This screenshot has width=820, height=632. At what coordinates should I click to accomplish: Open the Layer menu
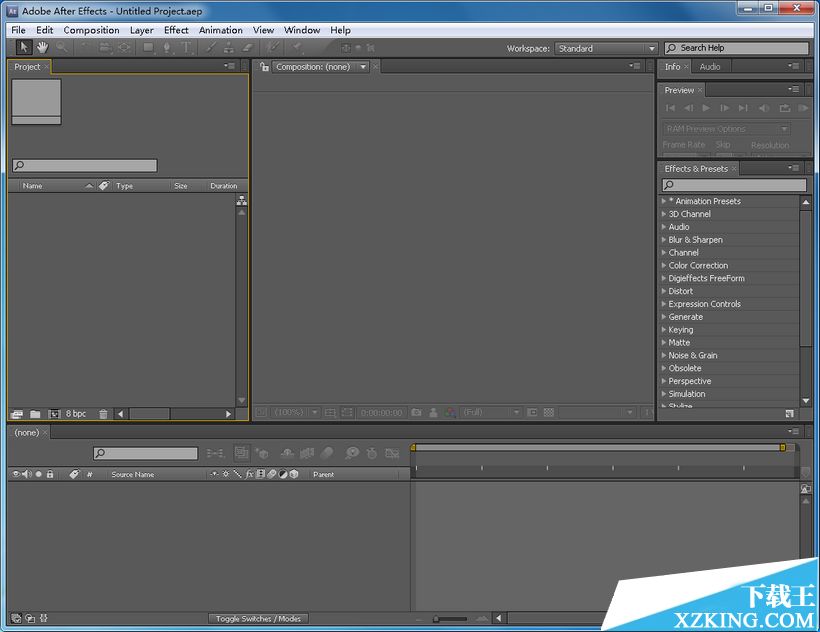click(142, 30)
